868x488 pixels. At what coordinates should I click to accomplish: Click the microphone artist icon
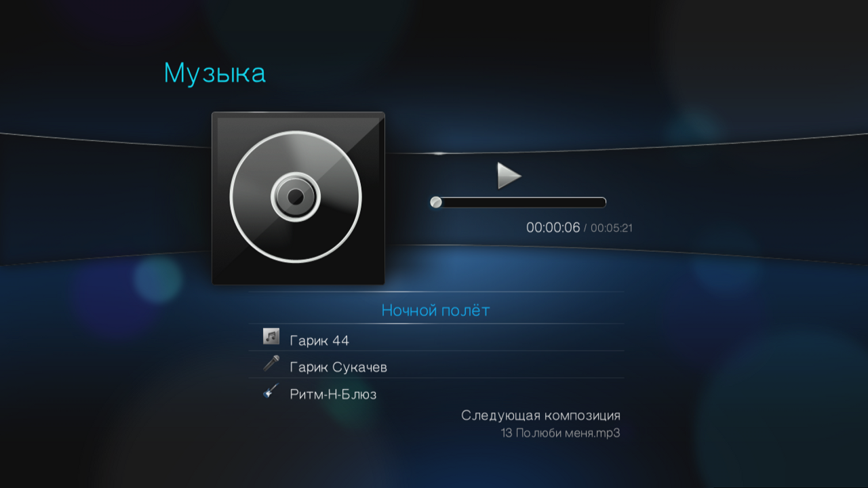coord(271,363)
